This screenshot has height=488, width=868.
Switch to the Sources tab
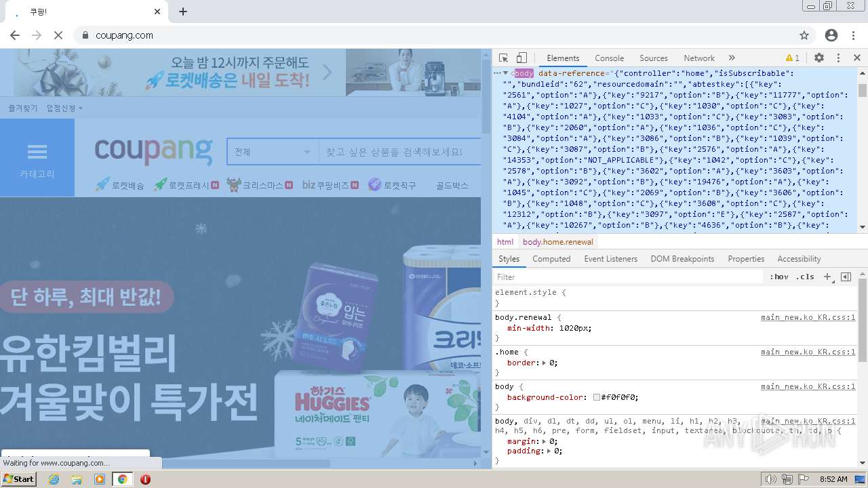[x=654, y=58]
